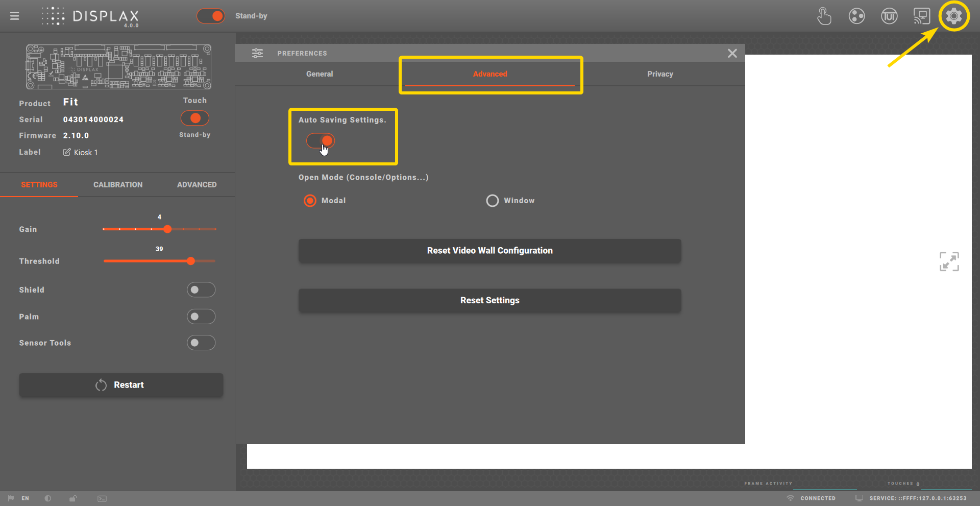
Task: Open the console terminal icon in status bar
Action: pos(102,498)
